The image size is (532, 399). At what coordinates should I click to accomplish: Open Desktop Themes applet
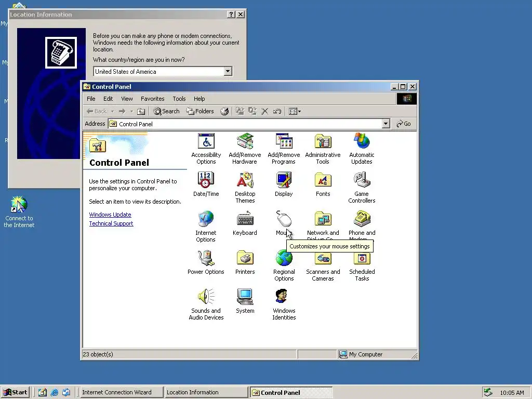(x=245, y=188)
